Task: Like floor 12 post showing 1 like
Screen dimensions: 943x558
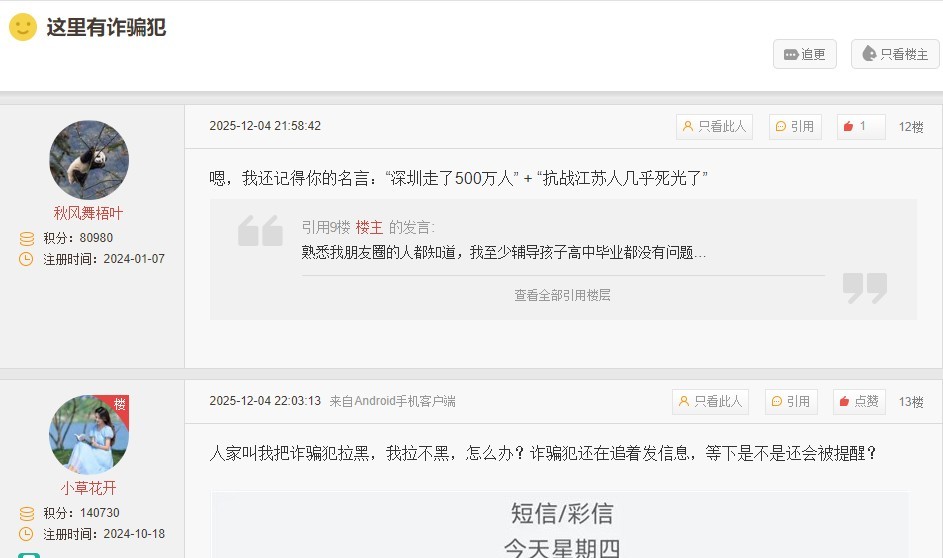Action: (860, 126)
